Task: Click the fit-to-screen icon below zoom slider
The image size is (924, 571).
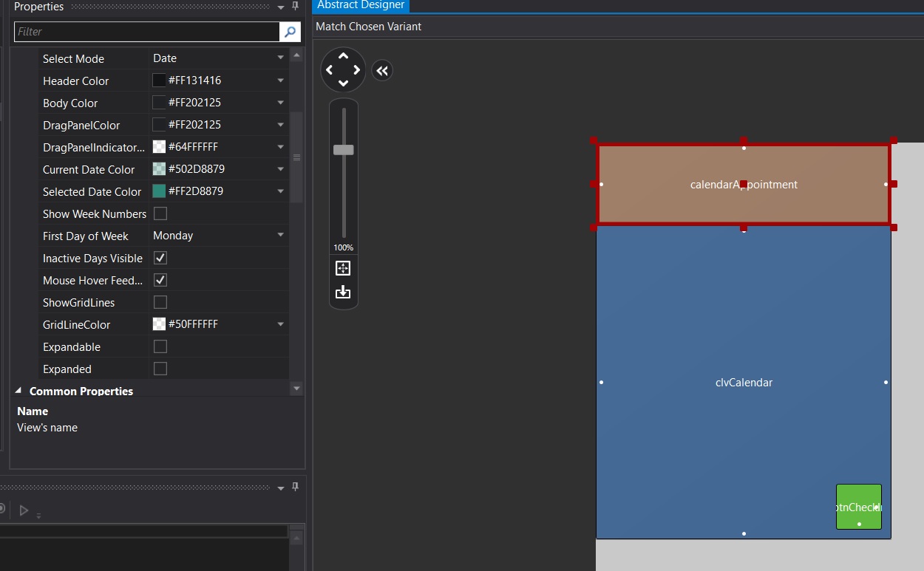Action: coord(343,268)
